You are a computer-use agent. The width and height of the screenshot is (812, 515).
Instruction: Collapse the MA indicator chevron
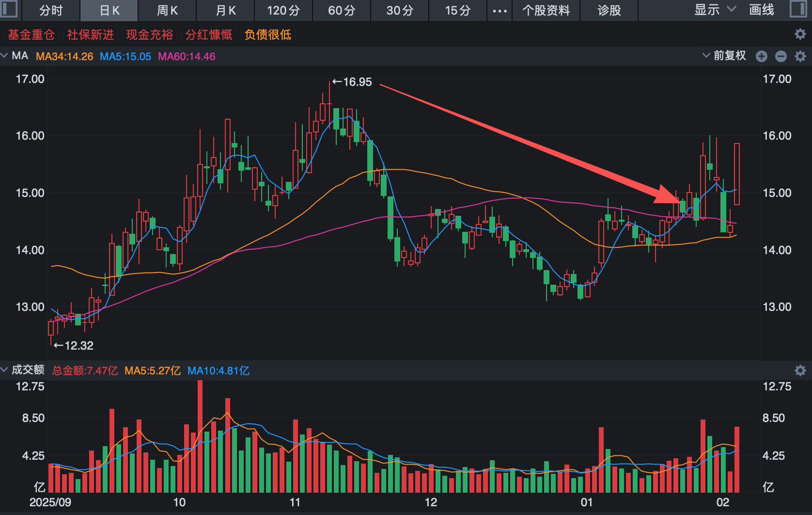[4, 56]
